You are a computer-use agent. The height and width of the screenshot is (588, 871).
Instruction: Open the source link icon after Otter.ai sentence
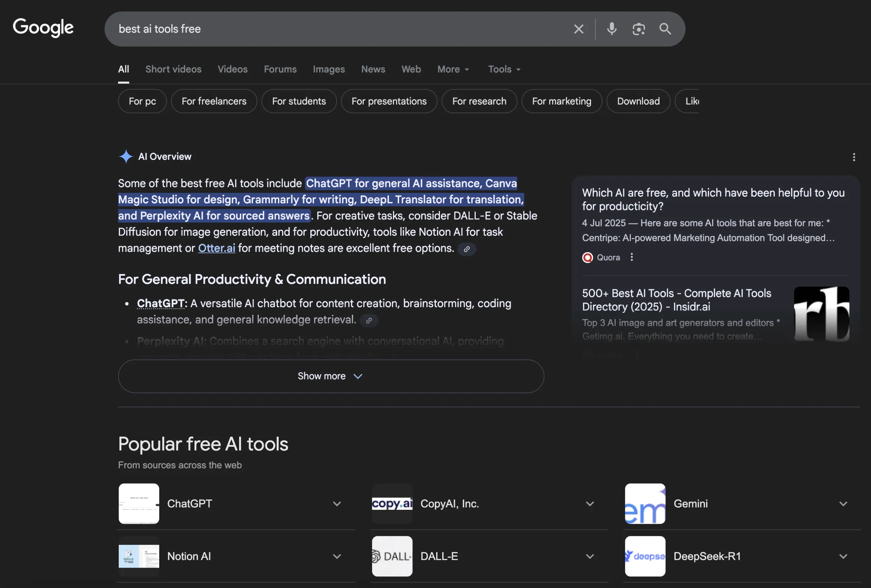click(466, 249)
